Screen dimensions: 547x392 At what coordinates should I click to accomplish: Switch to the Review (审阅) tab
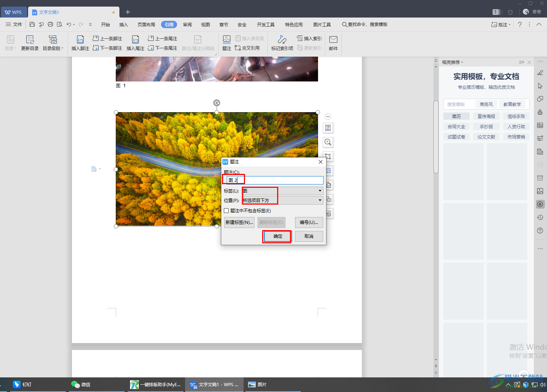point(187,24)
